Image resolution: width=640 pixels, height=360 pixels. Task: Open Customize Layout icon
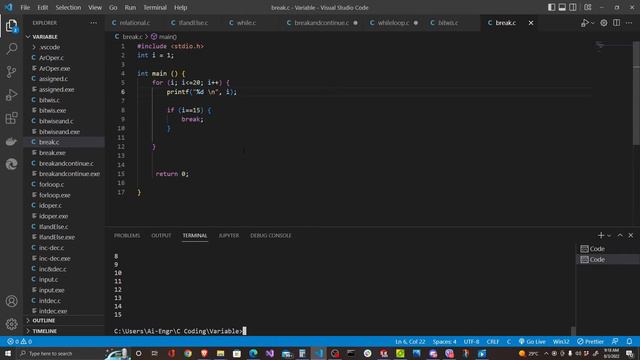pos(588,7)
